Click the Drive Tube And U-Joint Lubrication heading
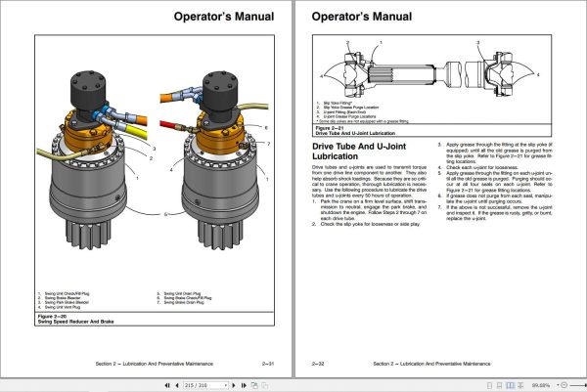The image size is (587, 392). pos(359,152)
